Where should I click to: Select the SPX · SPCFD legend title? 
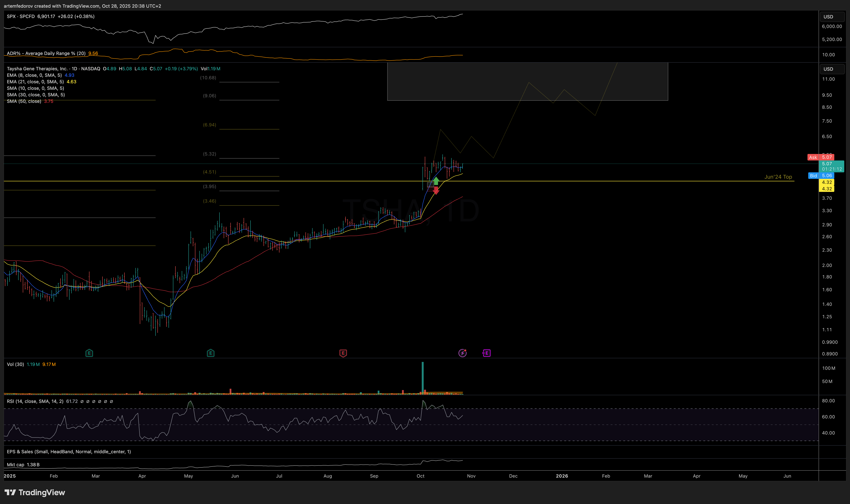(x=21, y=16)
